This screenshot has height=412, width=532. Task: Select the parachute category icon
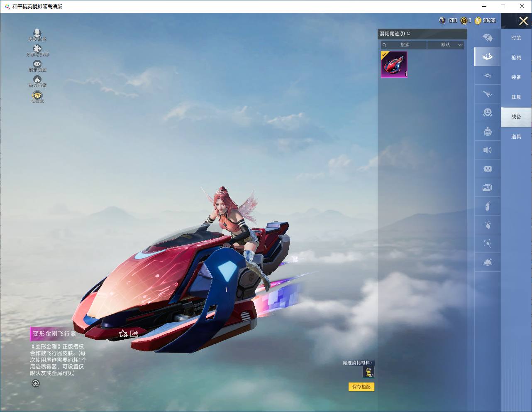pos(488,38)
